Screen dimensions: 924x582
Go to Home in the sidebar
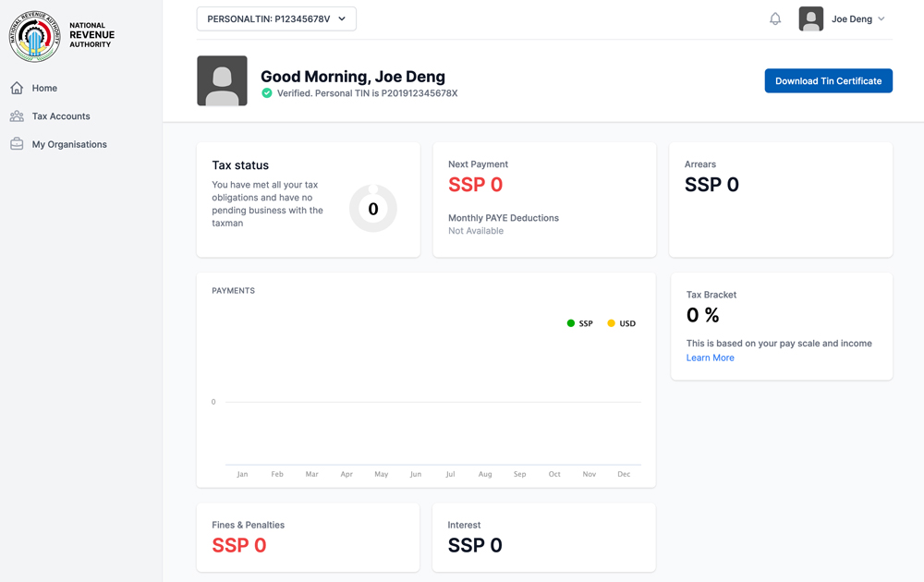point(44,89)
